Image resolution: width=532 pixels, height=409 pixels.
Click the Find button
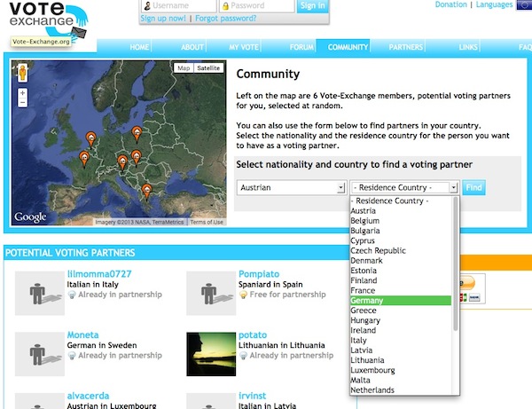pos(473,187)
